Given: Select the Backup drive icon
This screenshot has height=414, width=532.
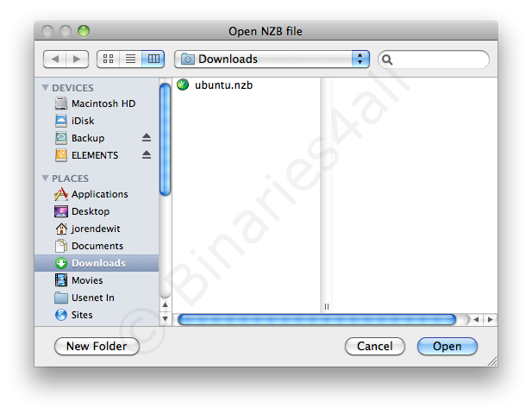Looking at the screenshot, I should point(61,138).
